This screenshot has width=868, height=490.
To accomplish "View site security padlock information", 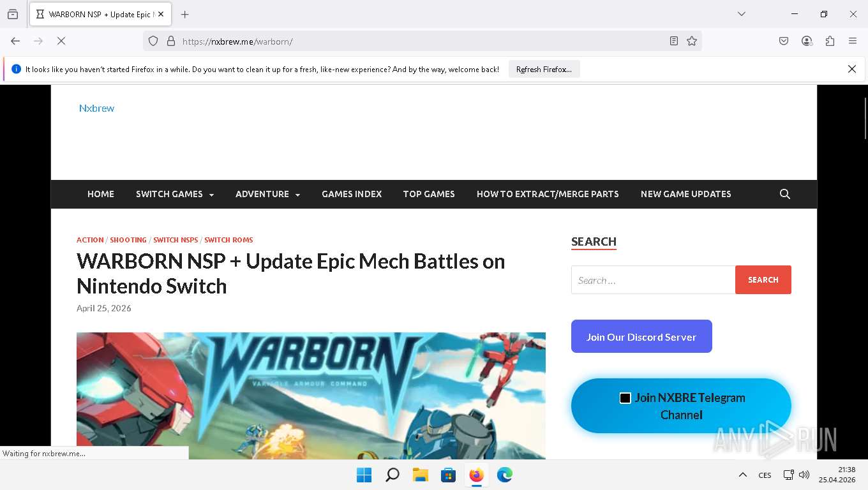I will (170, 41).
